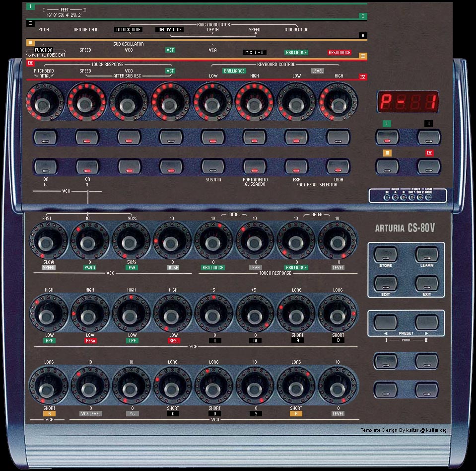Click the VCA sustain S knob
Screen dimensions: 476x471
point(255,386)
